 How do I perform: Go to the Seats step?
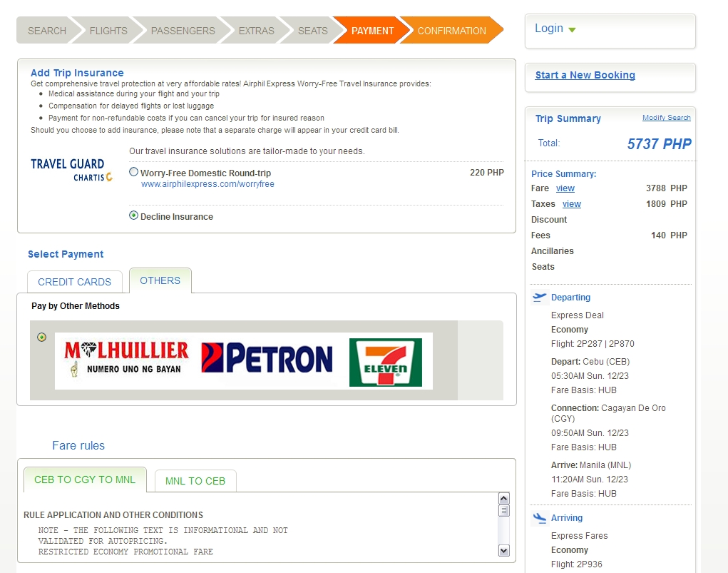(x=313, y=31)
